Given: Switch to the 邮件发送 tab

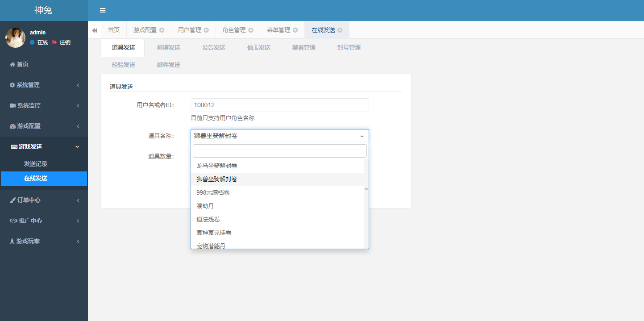Looking at the screenshot, I should pyautogui.click(x=169, y=65).
